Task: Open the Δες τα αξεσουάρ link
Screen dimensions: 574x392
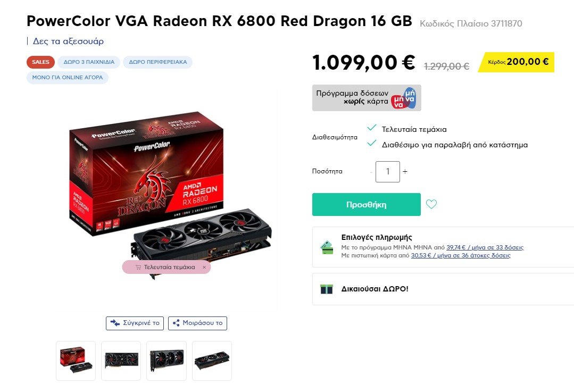Action: [68, 41]
